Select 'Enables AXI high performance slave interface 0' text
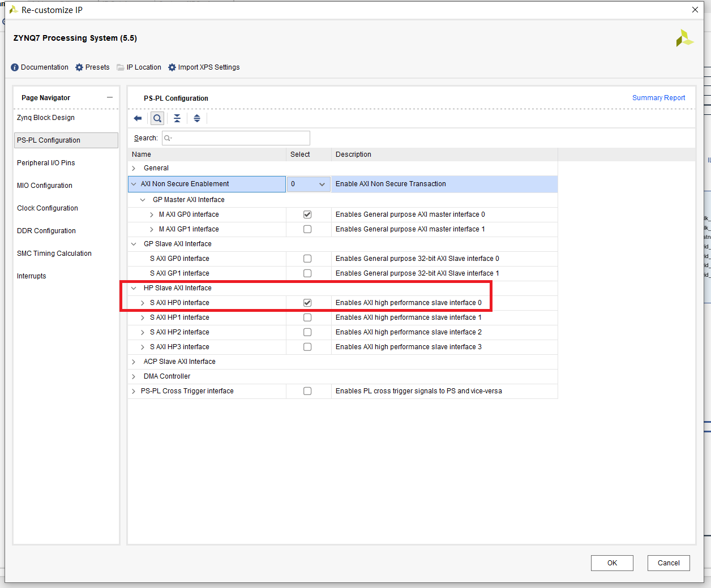 pyautogui.click(x=409, y=303)
